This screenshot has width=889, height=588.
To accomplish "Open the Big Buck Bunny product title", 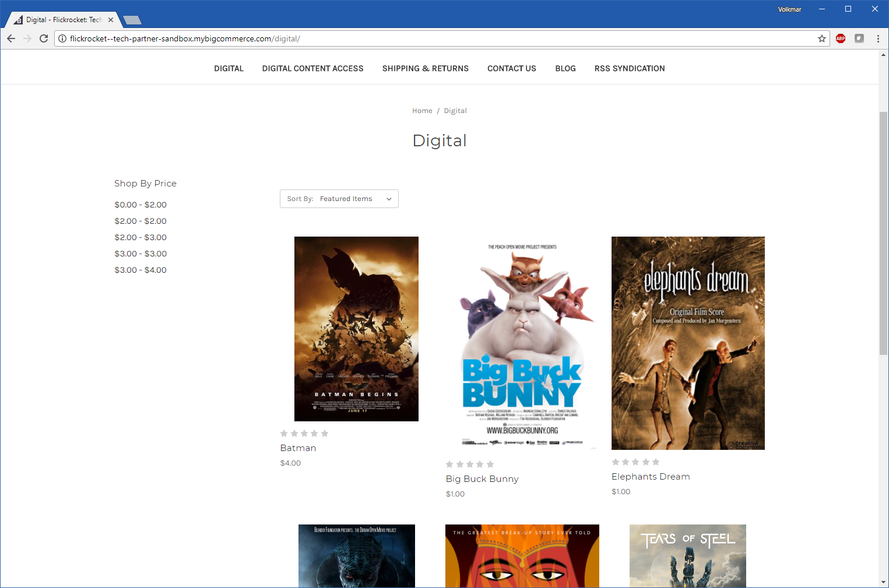I will (482, 479).
